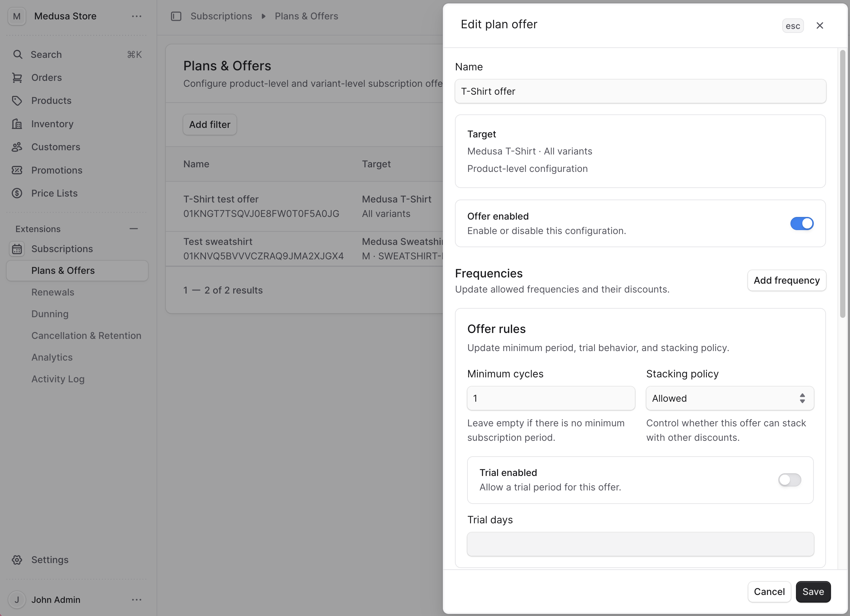850x616 pixels.
Task: Click the Add filter button
Action: tap(210, 125)
